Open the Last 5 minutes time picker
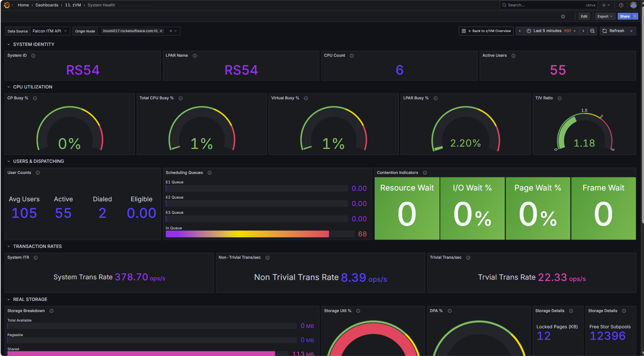 tap(551, 31)
